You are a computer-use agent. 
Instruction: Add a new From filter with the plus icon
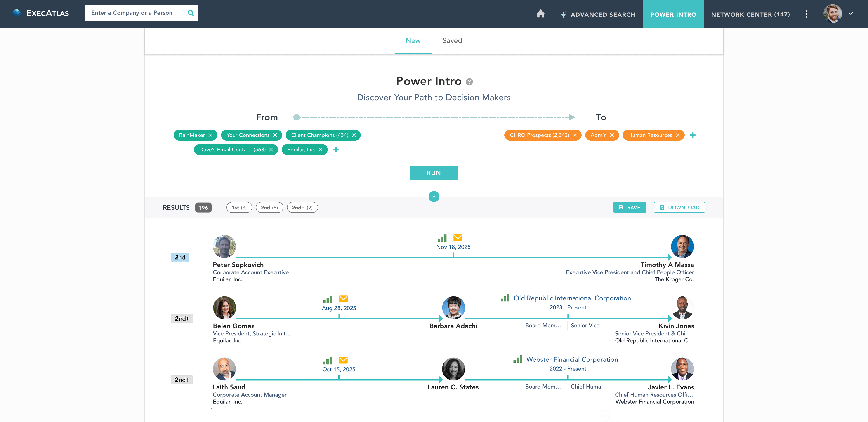point(336,150)
